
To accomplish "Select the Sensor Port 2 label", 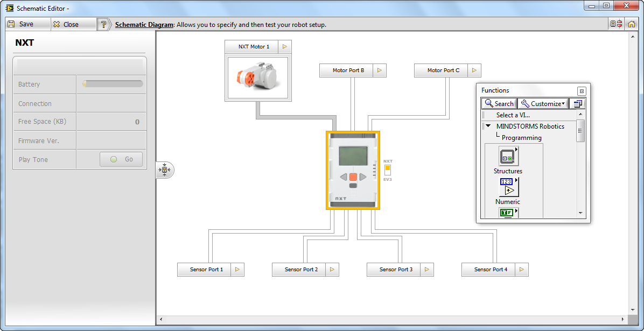I will coord(299,270).
